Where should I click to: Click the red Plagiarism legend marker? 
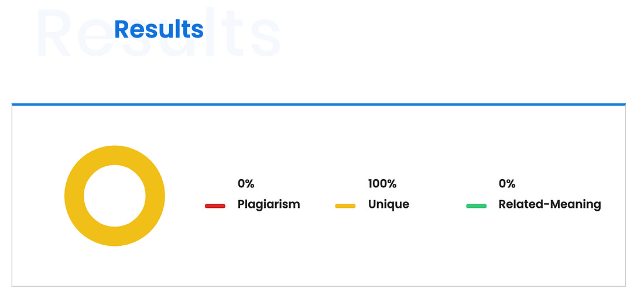(215, 206)
